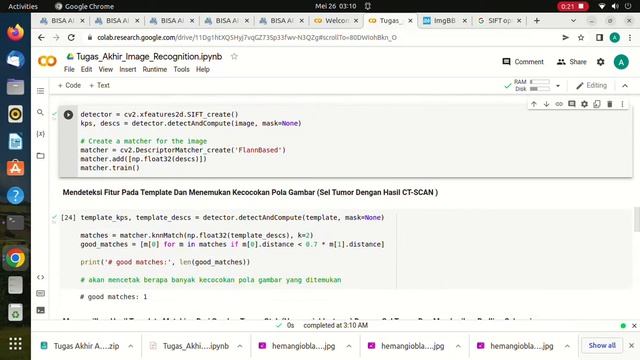Image resolution: width=640 pixels, height=360 pixels.
Task: Open Thunderbird mail from the dock
Action: pos(16,60)
